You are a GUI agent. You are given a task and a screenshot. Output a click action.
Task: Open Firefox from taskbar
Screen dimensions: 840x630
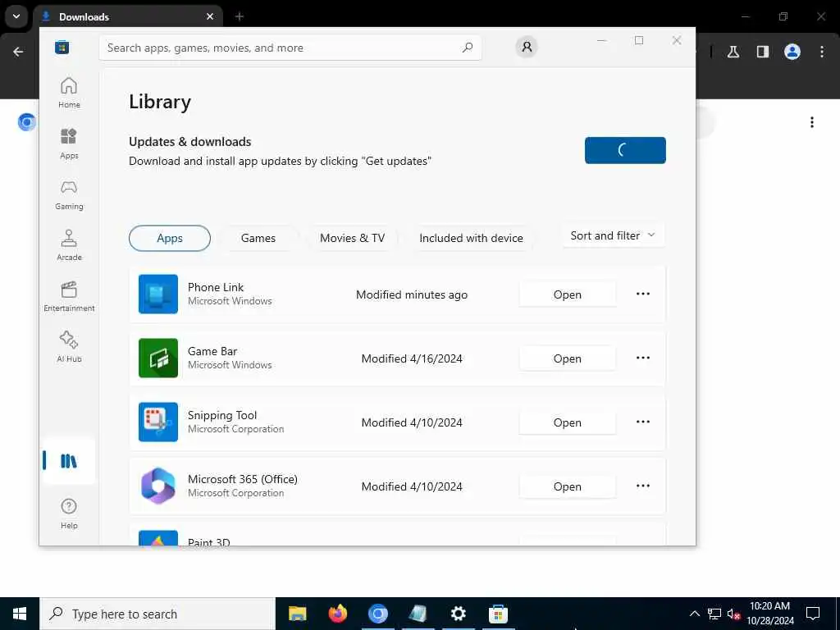tap(337, 614)
